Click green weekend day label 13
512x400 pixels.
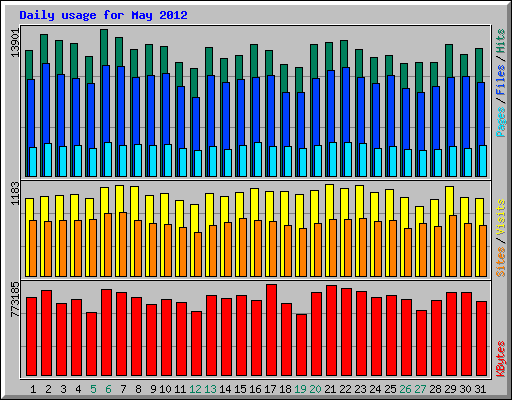(210, 389)
